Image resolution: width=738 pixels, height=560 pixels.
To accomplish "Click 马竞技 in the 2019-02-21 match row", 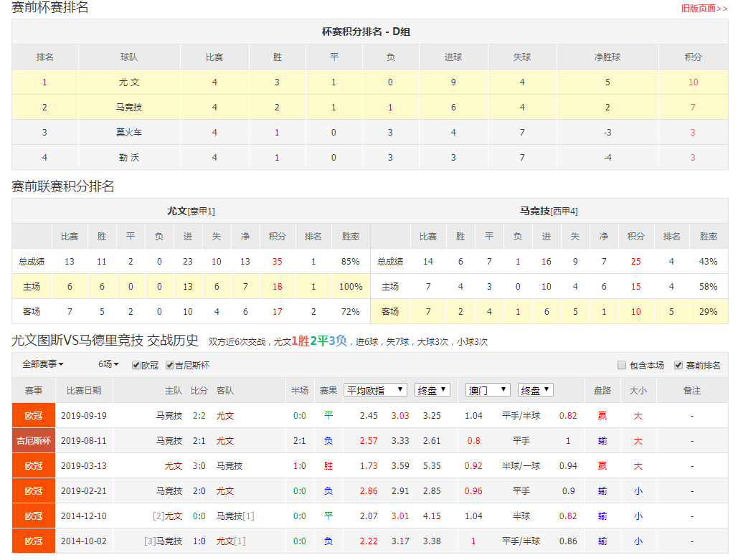I will tap(169, 491).
